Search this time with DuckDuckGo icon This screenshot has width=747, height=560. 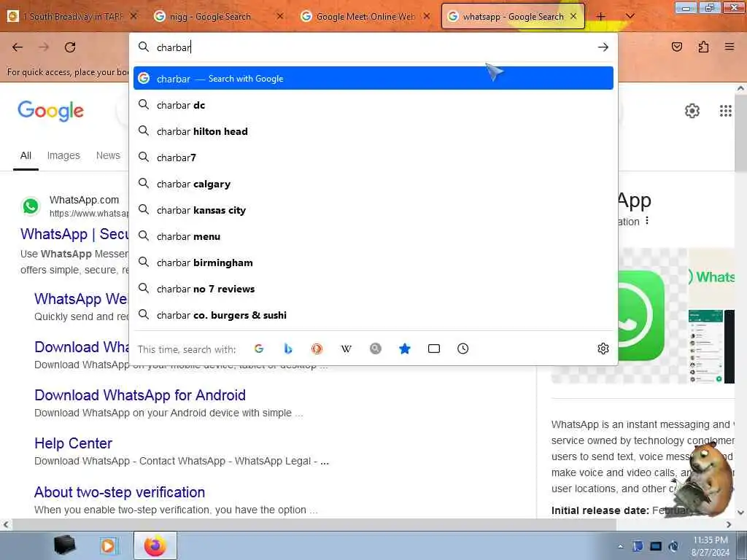[317, 349]
